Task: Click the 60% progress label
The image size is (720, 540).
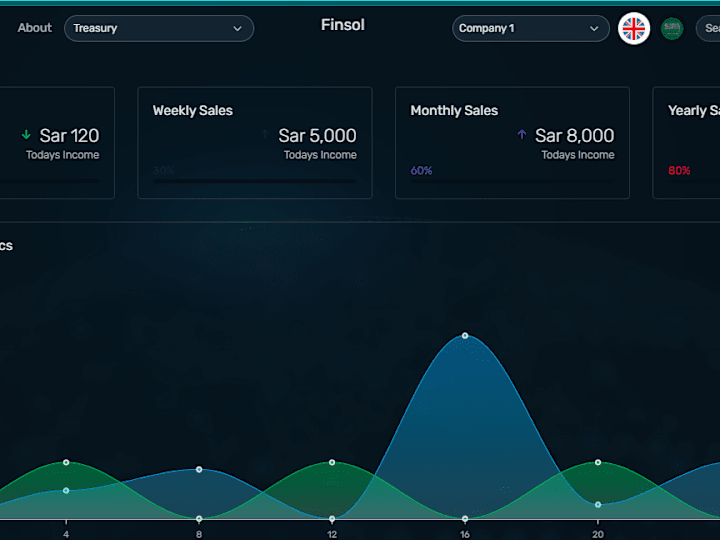Action: 421,171
